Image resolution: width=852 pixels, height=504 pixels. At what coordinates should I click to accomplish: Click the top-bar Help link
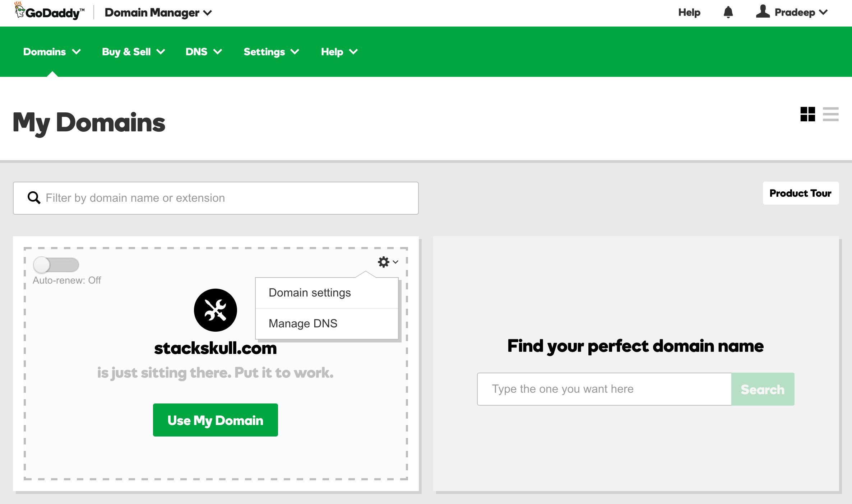click(689, 13)
